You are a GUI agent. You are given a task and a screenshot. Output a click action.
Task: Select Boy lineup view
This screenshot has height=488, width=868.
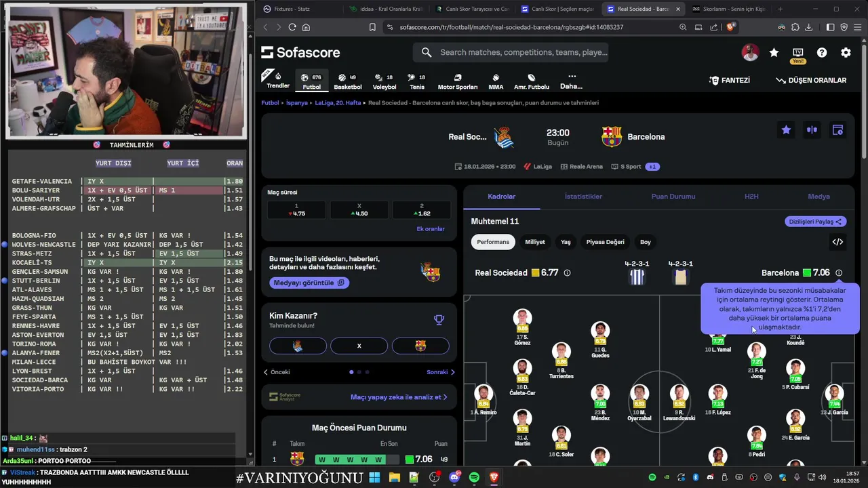click(x=646, y=242)
